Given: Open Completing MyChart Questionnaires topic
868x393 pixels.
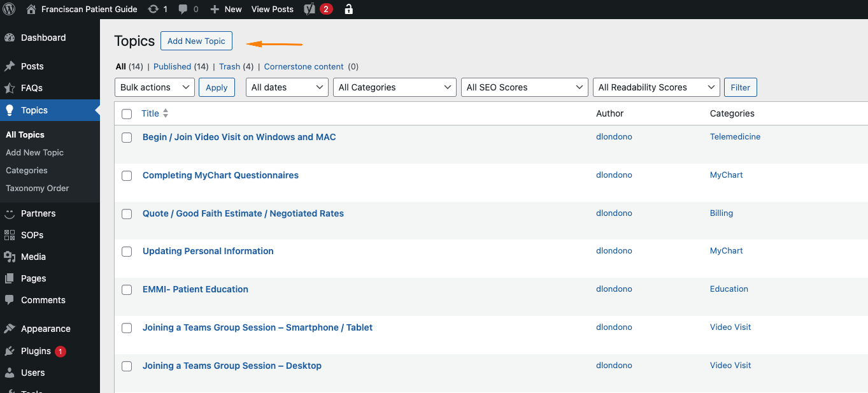Looking at the screenshot, I should (x=220, y=175).
